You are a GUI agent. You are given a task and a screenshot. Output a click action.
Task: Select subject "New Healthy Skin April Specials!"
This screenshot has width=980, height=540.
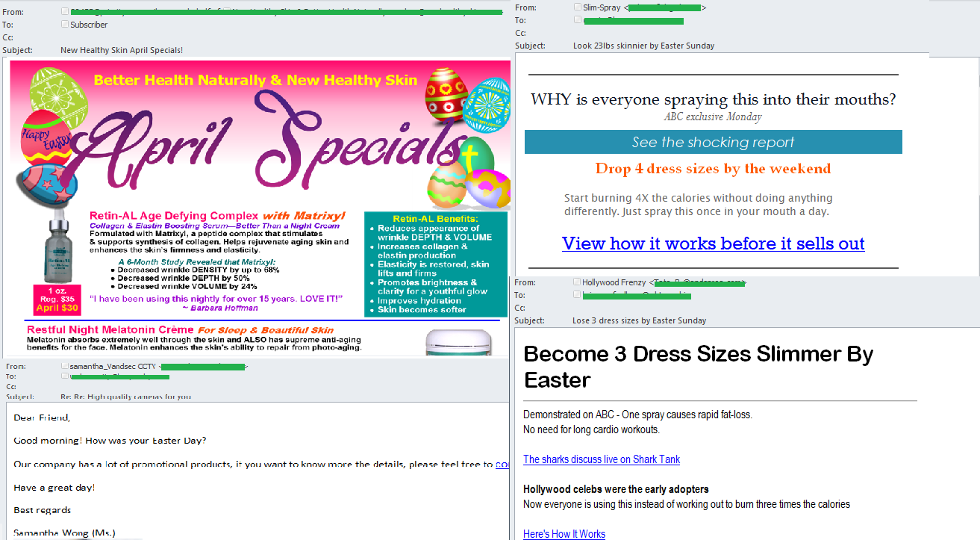coord(122,50)
